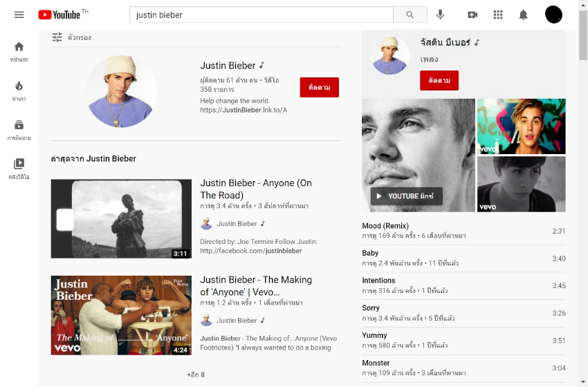Open the account avatar menu

tap(553, 15)
